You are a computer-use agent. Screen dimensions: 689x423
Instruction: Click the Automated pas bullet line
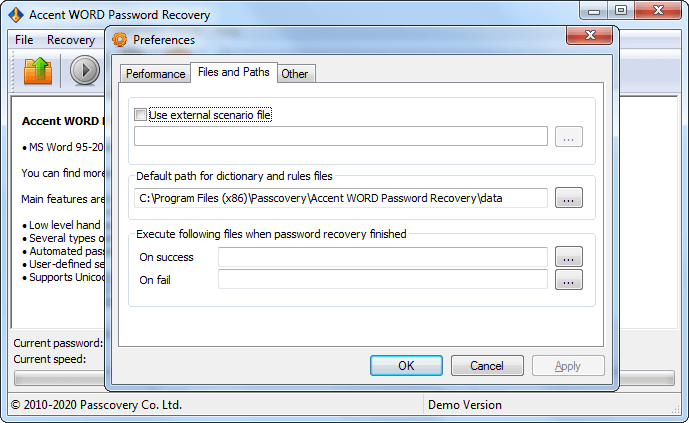point(63,251)
